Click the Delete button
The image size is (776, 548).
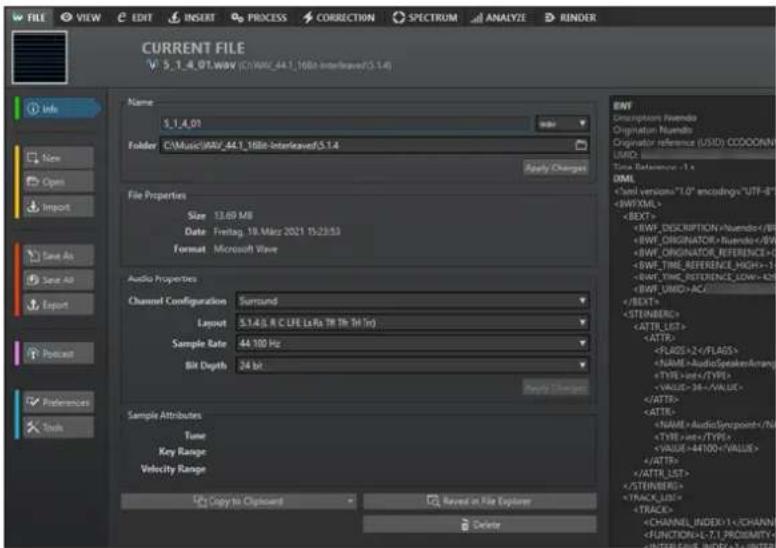pos(480,525)
